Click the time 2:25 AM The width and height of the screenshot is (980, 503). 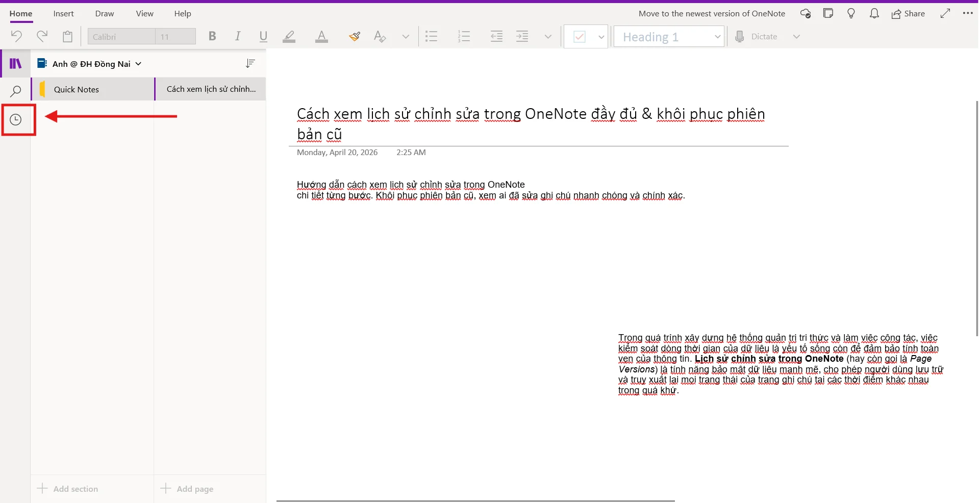tap(411, 152)
